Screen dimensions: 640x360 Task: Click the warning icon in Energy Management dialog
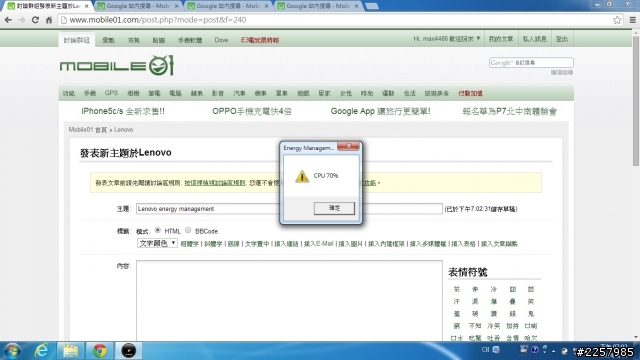pos(302,176)
